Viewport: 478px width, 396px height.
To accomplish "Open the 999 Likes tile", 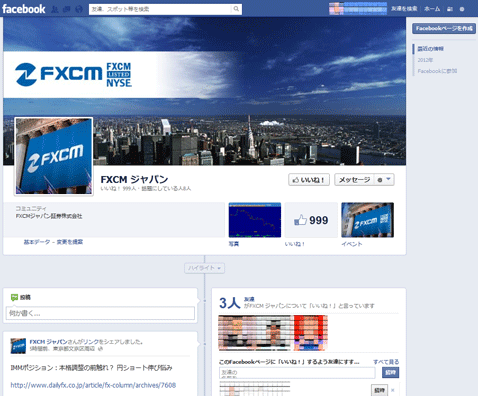I will pyautogui.click(x=311, y=220).
